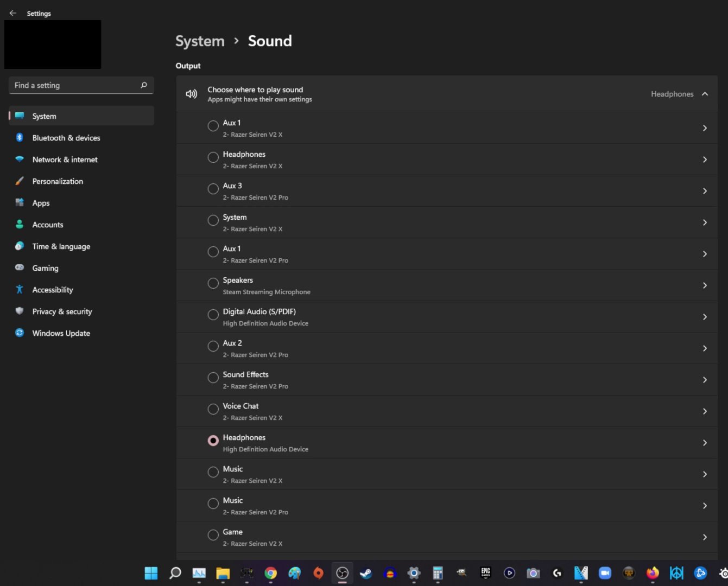Select Digital Audio (S/PDIF) output
Screen dimensions: 728x586
click(213, 315)
